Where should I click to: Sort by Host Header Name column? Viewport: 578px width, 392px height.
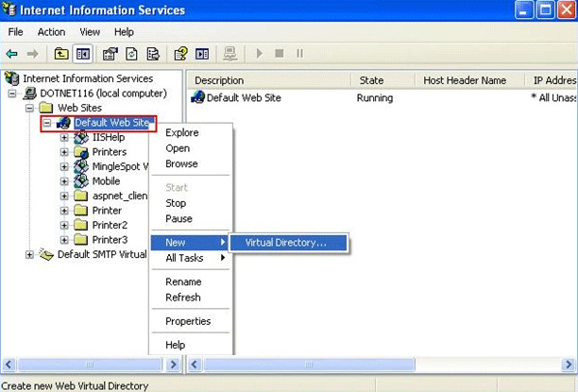[x=469, y=80]
